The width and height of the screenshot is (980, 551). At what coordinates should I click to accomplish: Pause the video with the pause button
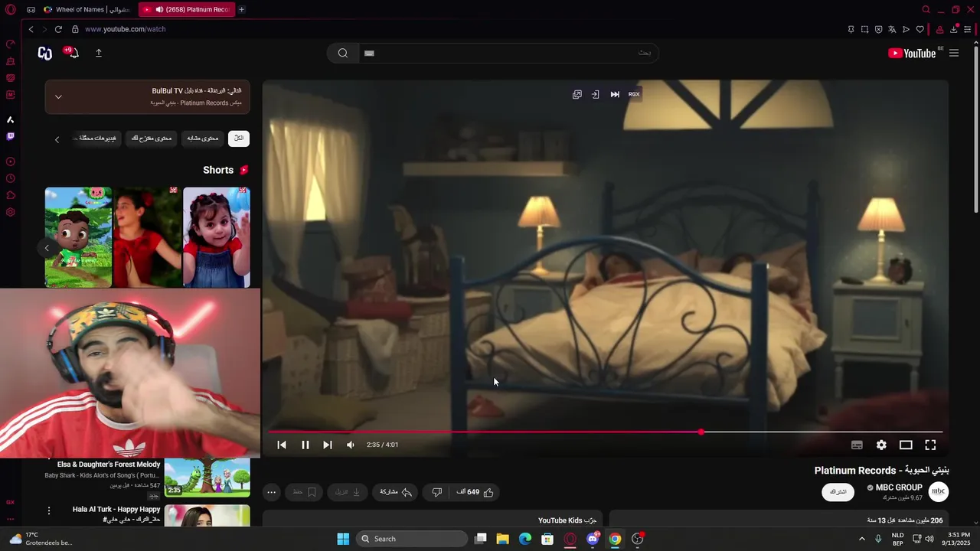pos(305,445)
